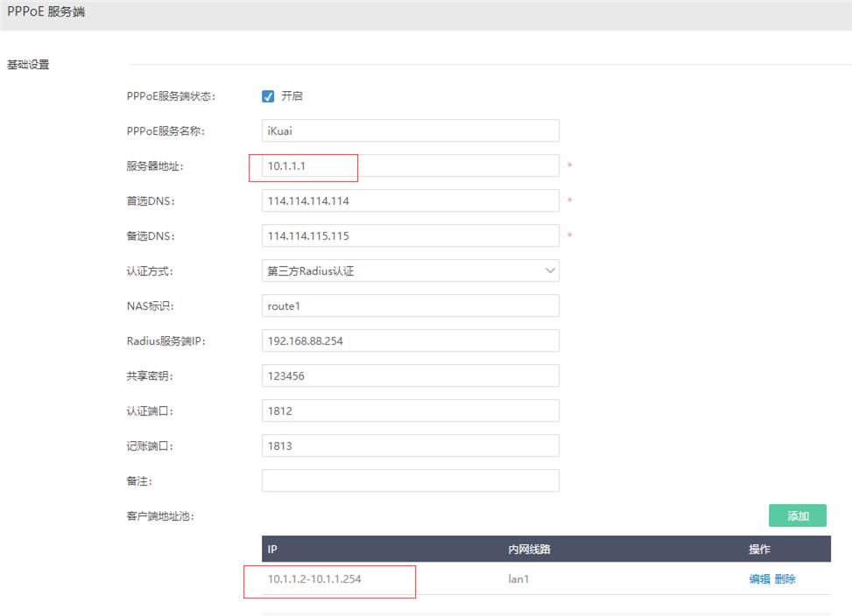This screenshot has width=852, height=616.
Task: Click the empty 备注 text field
Action: [410, 480]
